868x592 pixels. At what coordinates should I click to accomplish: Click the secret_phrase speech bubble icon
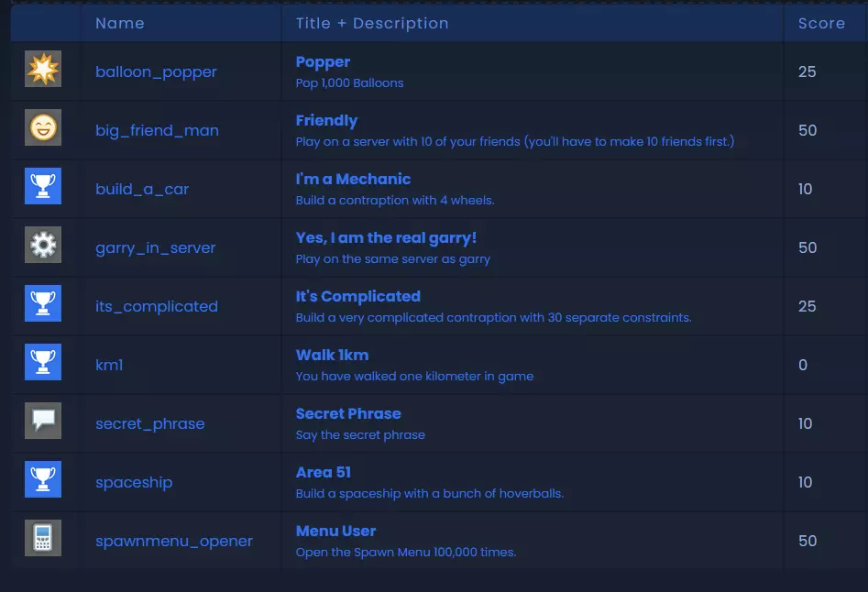pos(43,421)
